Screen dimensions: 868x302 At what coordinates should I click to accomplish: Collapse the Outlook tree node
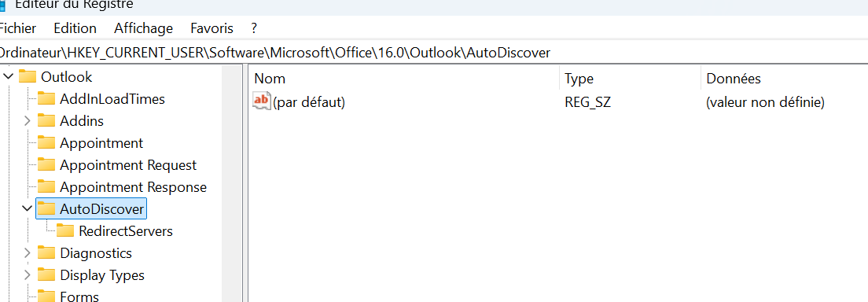point(8,76)
